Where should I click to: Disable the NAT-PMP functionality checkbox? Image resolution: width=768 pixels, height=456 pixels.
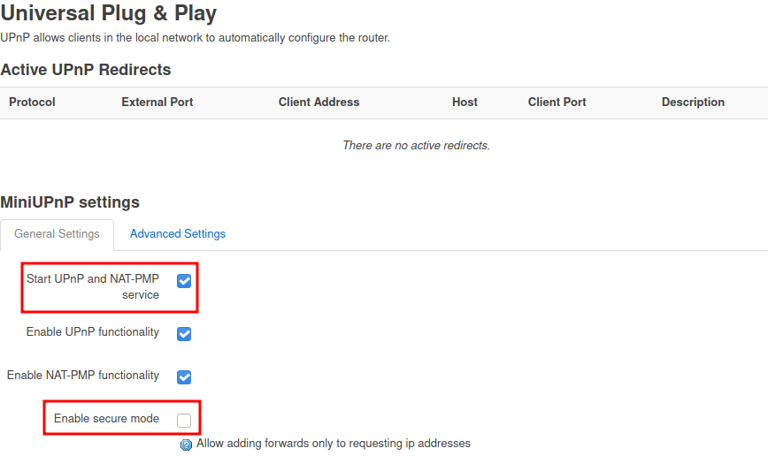[x=184, y=377]
